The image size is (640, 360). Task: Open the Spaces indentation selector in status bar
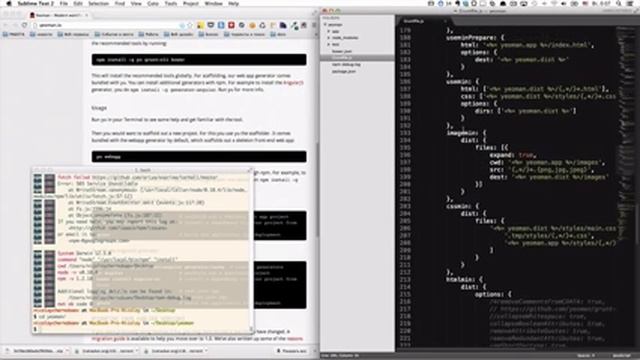[x=586, y=356]
